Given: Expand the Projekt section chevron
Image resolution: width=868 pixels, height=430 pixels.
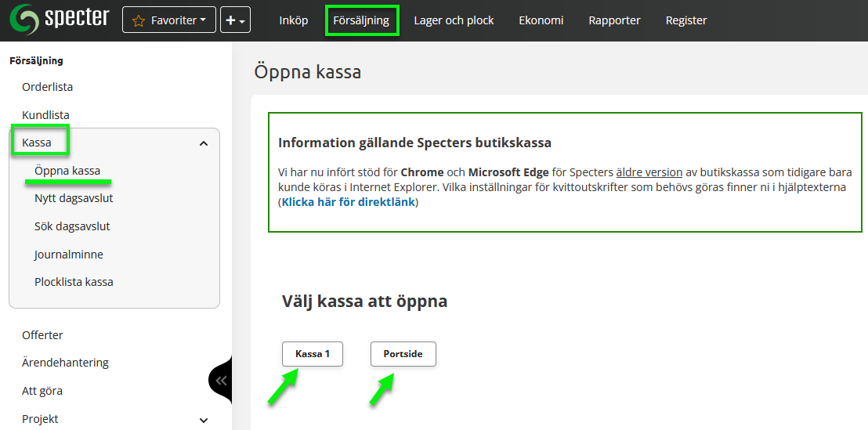Looking at the screenshot, I should (204, 420).
